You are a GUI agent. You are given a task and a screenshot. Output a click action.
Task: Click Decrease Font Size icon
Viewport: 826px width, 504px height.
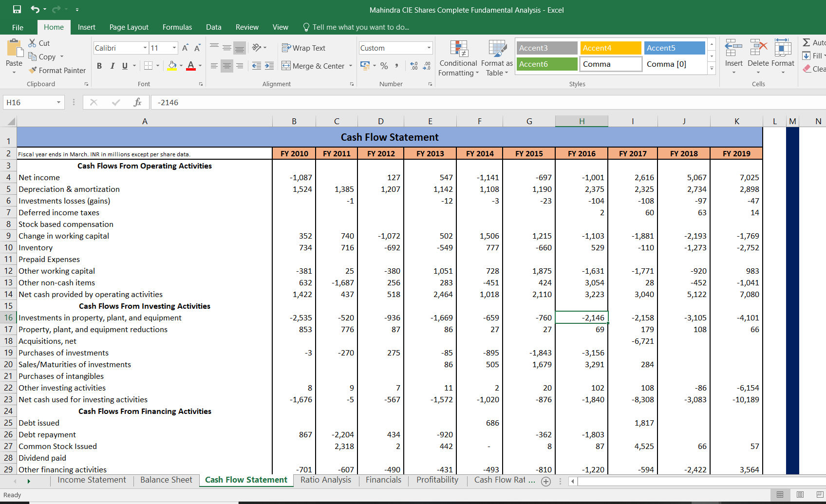pos(197,48)
